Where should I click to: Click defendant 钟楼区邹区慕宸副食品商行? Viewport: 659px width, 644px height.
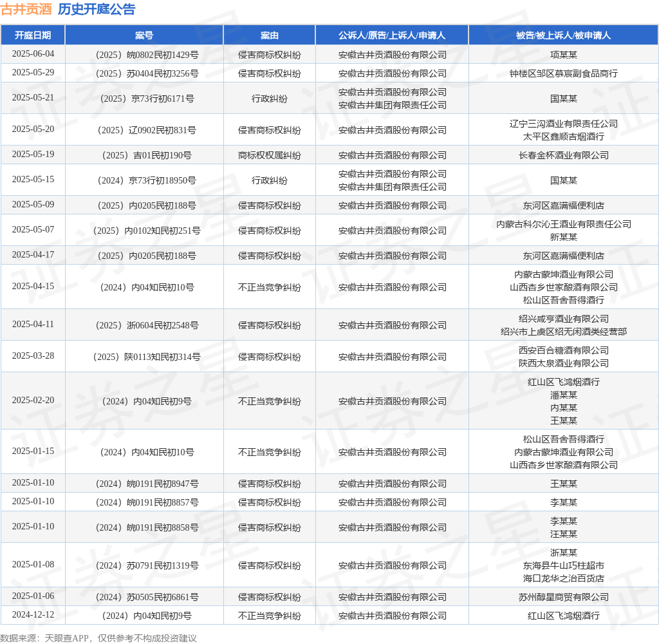point(564,73)
